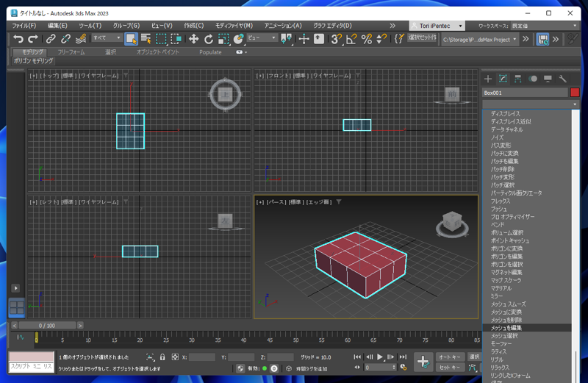The height and width of the screenshot is (383, 588).
Task: Click the Unlink Selection icon
Action: [65, 39]
